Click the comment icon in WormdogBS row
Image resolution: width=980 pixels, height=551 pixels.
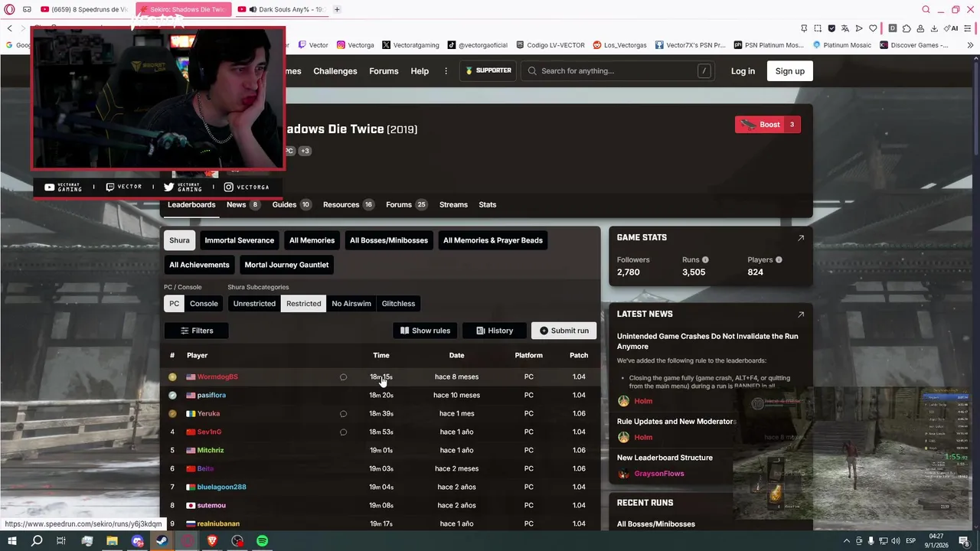(x=343, y=377)
